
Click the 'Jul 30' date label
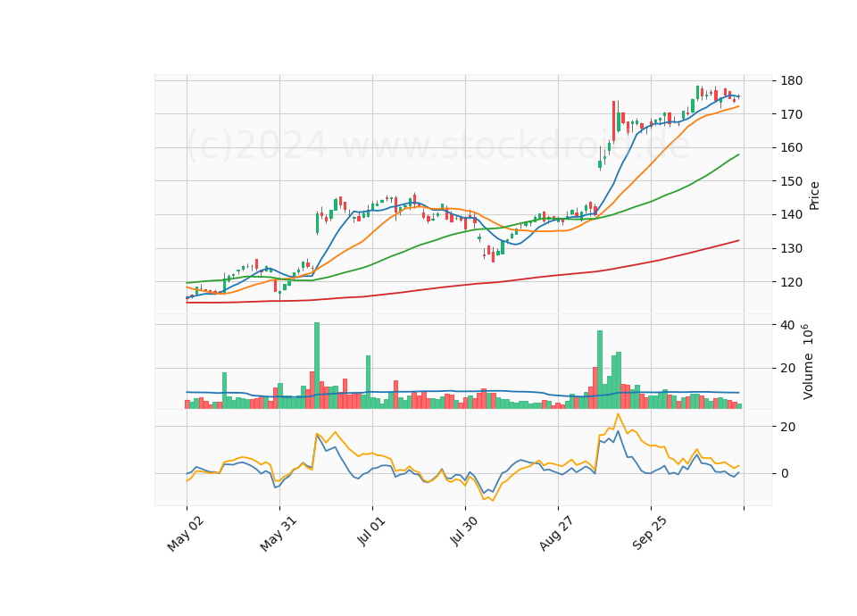(463, 531)
